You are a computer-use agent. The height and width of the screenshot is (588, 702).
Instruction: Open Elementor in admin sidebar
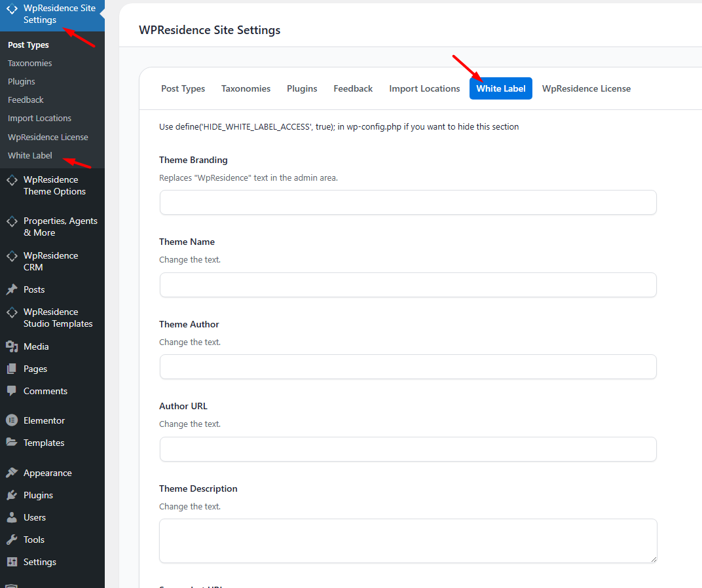point(52,420)
